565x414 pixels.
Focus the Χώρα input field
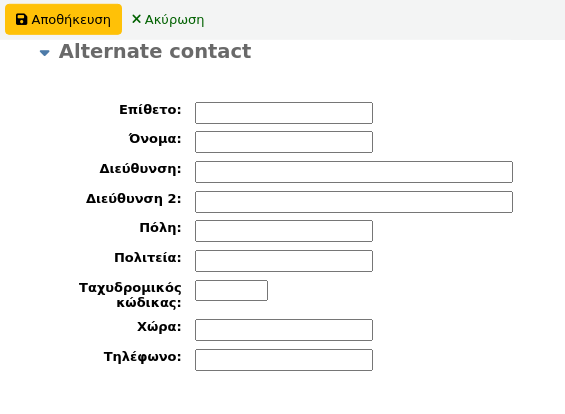[284, 330]
